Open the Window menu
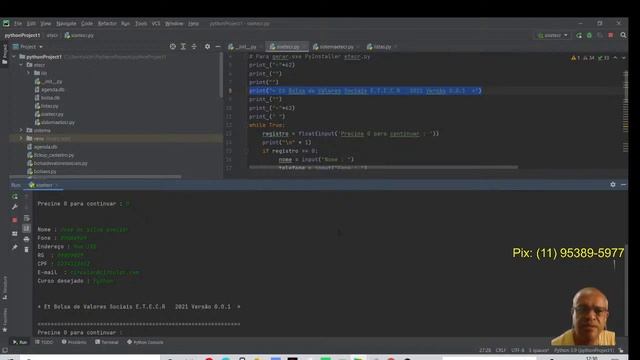This screenshot has height=360, width=640. coord(174,24)
